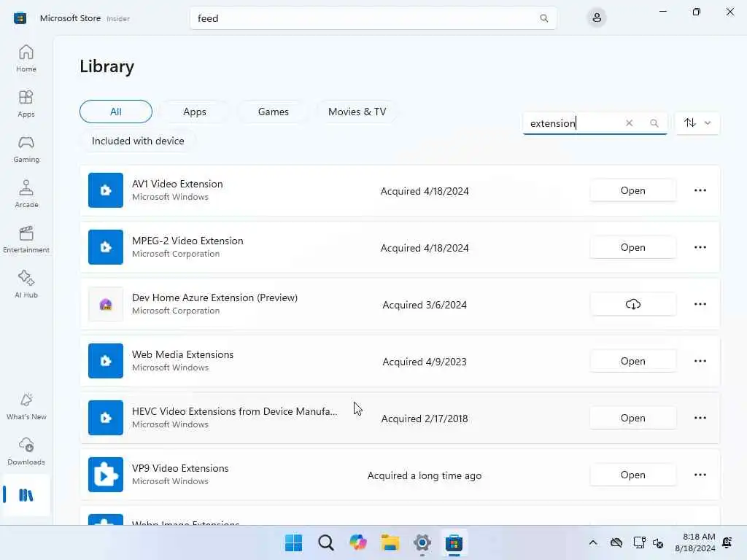Click the HEVC Video Extensions app icon

click(x=106, y=418)
